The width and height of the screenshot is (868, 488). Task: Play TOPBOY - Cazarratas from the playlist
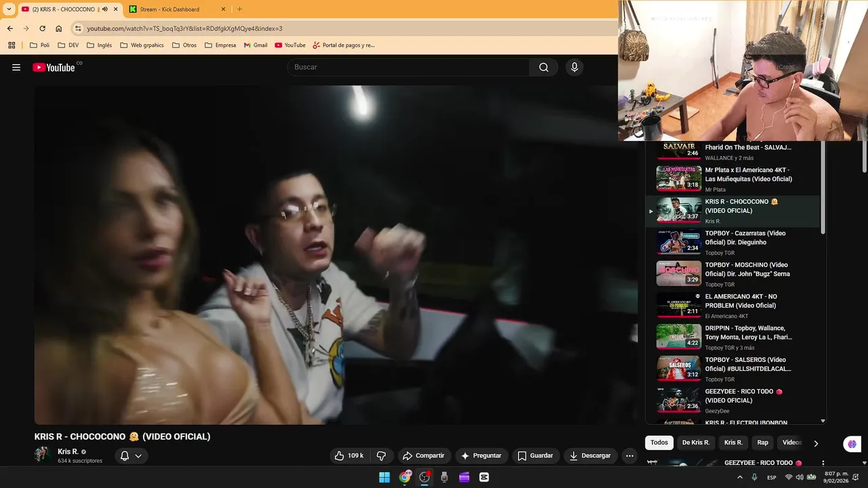(732, 242)
